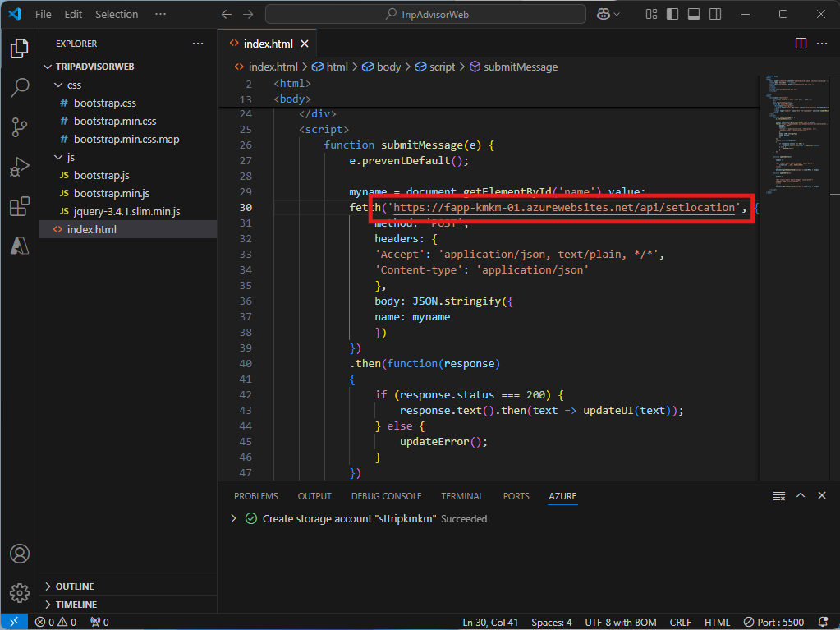Switch to the TERMINAL tab

tap(462, 496)
